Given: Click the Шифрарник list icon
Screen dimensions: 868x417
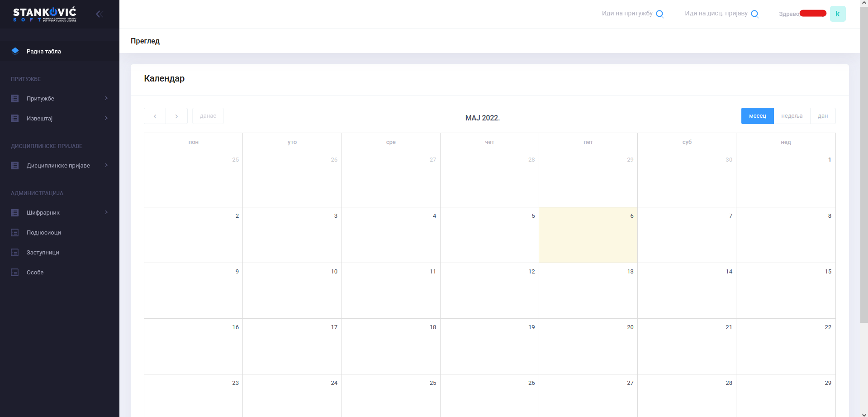Looking at the screenshot, I should 15,212.
